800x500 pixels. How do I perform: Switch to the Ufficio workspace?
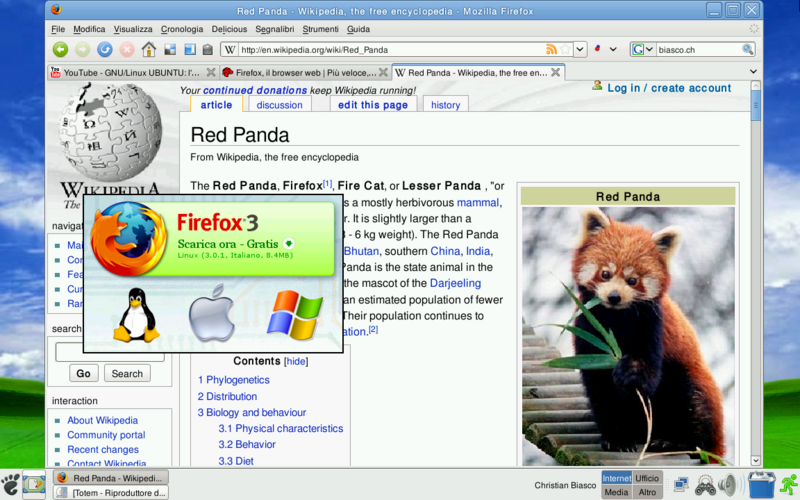(x=647, y=478)
